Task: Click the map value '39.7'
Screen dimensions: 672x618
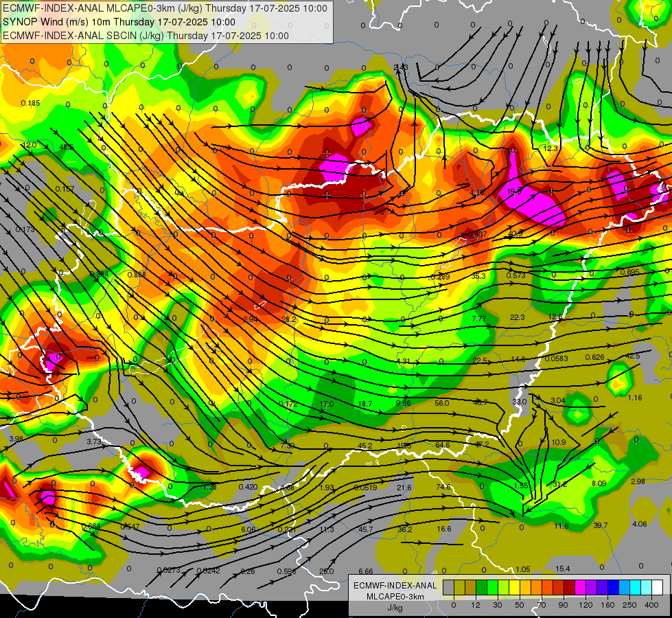Action: [600, 525]
